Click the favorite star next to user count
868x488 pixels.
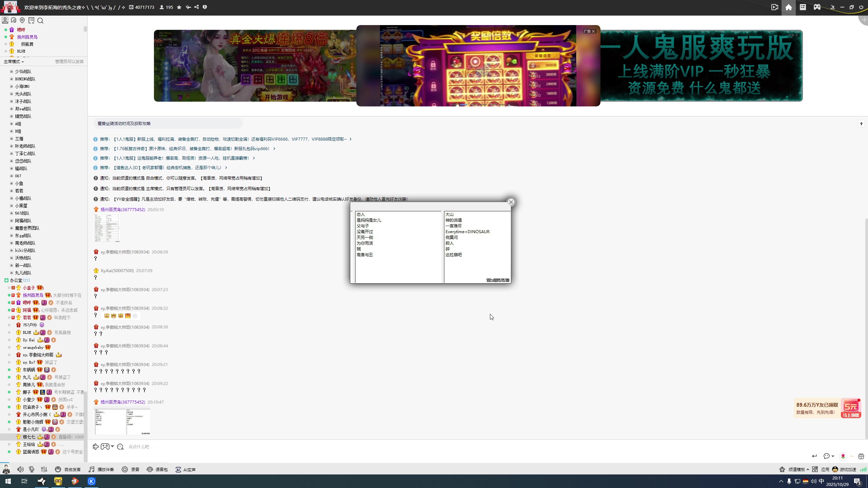pos(179,7)
